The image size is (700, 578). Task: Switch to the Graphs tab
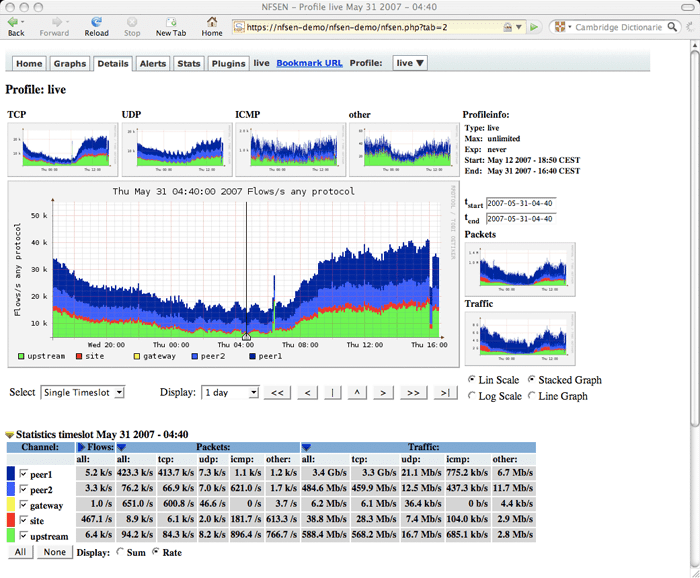click(70, 63)
